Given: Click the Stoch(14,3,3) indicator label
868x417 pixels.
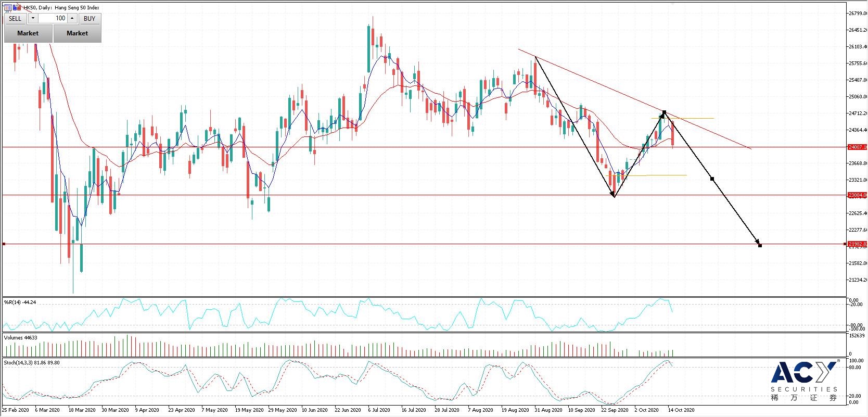Looking at the screenshot, I should (x=31, y=362).
